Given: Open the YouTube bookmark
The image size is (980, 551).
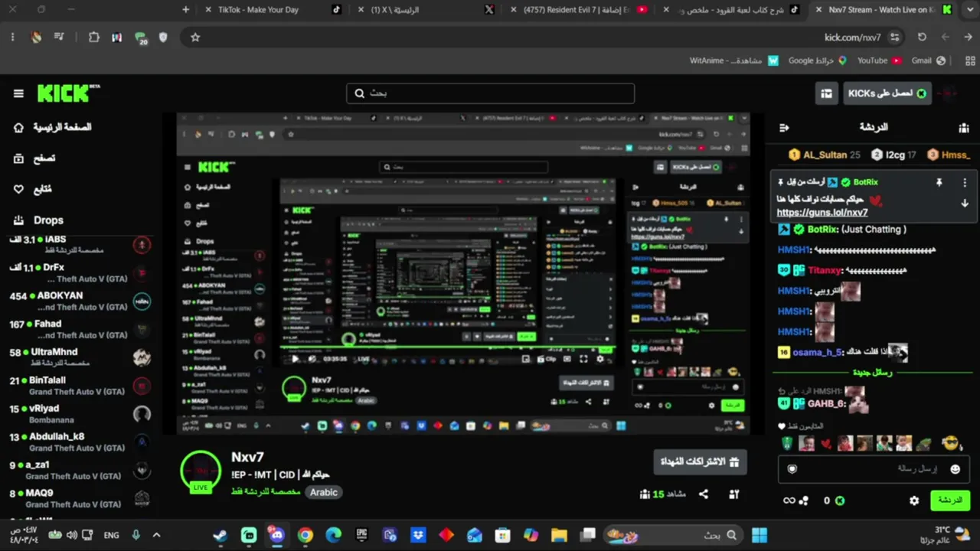Looking at the screenshot, I should pos(880,60).
